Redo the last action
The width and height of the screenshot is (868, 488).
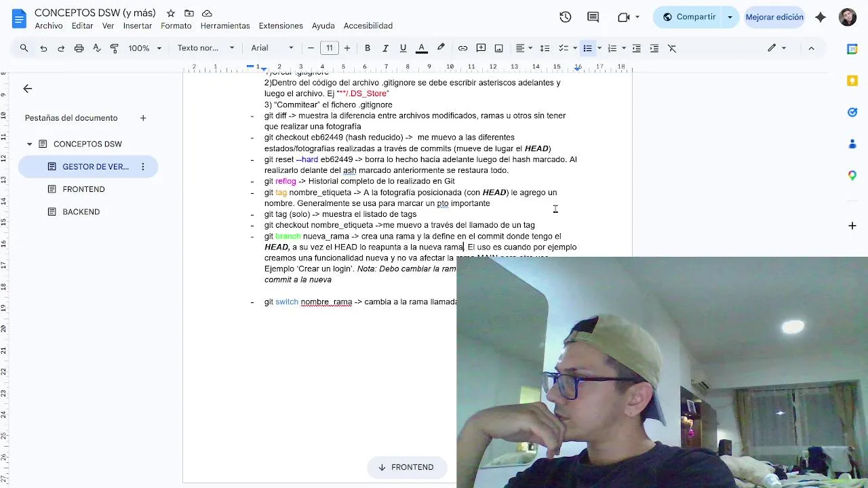[x=61, y=48]
